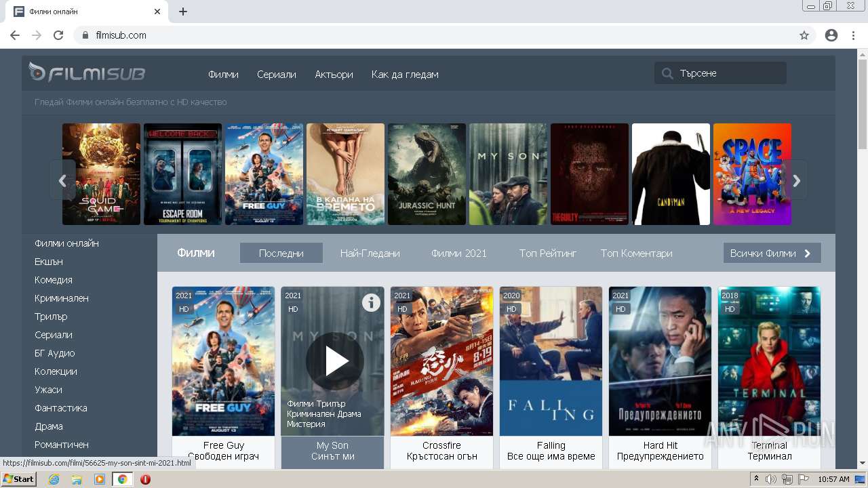Open Hard Hit movie card
Screen dimensions: 868x488
660,377
